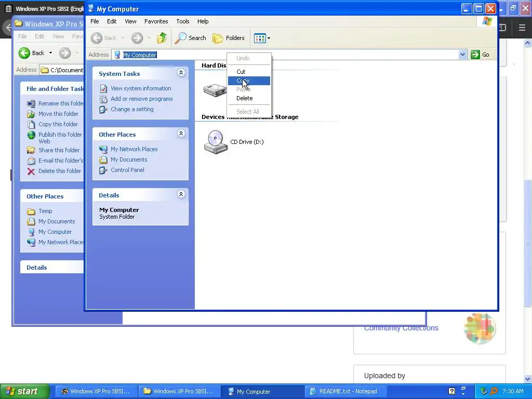Image resolution: width=532 pixels, height=399 pixels.
Task: Open the Address bar dropdown arrow
Action: 462,55
